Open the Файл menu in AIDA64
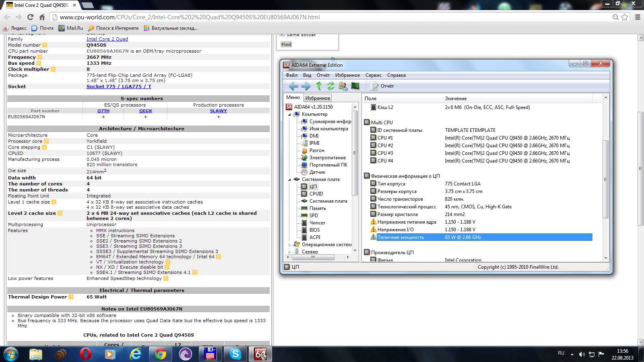Viewport: 644px width, 362px height. click(x=291, y=75)
